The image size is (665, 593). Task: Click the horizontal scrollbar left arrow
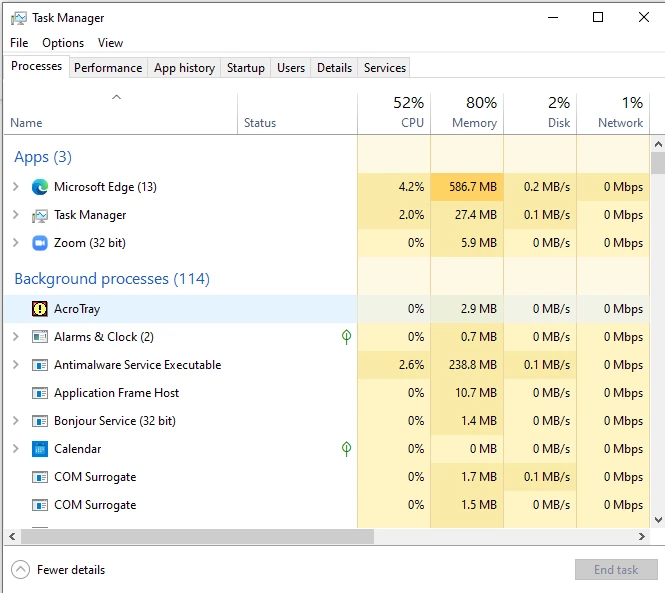coord(12,537)
